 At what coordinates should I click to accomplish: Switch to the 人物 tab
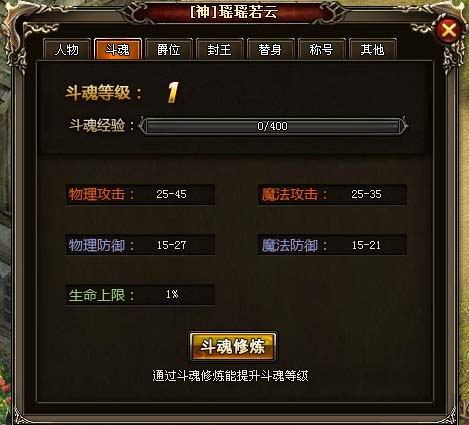point(67,50)
